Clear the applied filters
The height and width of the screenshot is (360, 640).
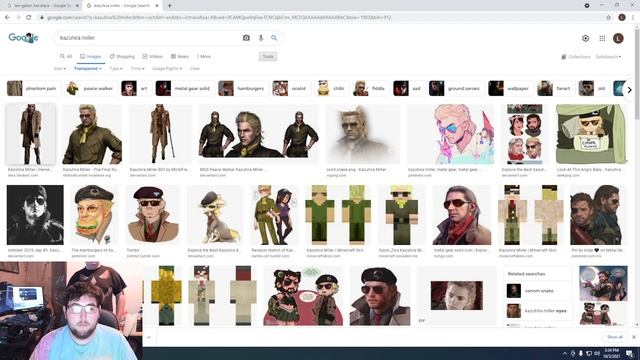tap(195, 69)
